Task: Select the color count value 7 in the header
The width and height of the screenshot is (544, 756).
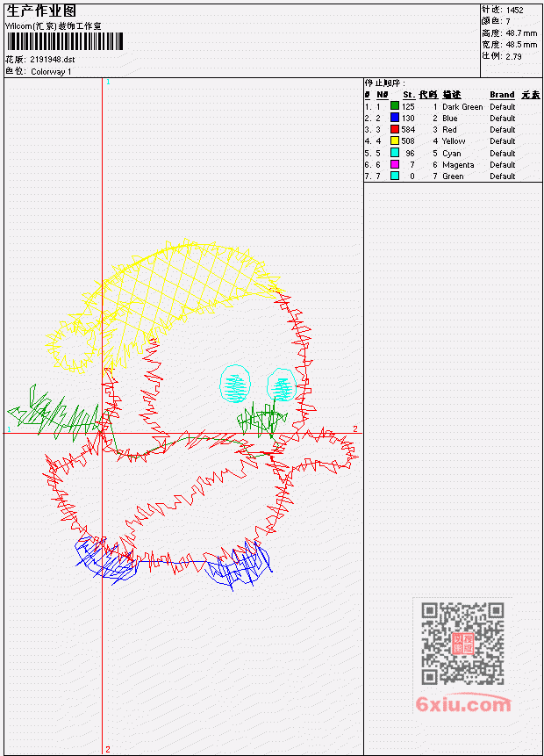Action: 508,21
